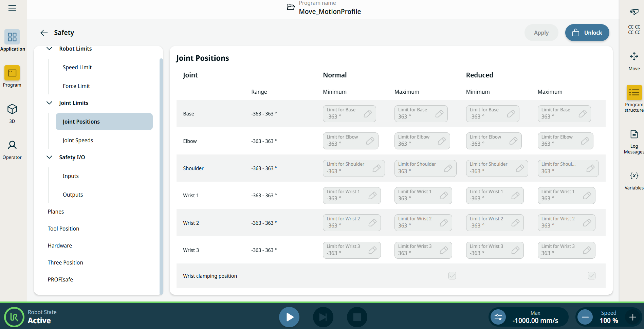Toggle Normal wrist clamping position checkbox
This screenshot has width=644, height=329.
[452, 276]
